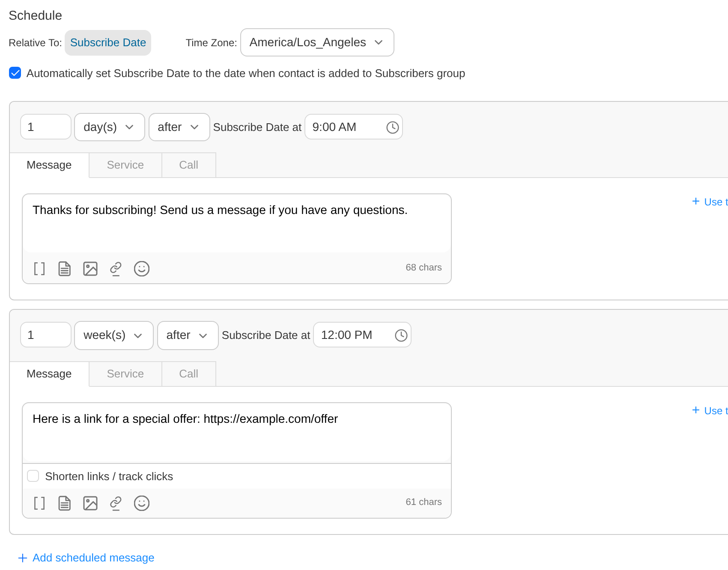
Task: Insert a template into the Thanks message
Action: (x=65, y=269)
